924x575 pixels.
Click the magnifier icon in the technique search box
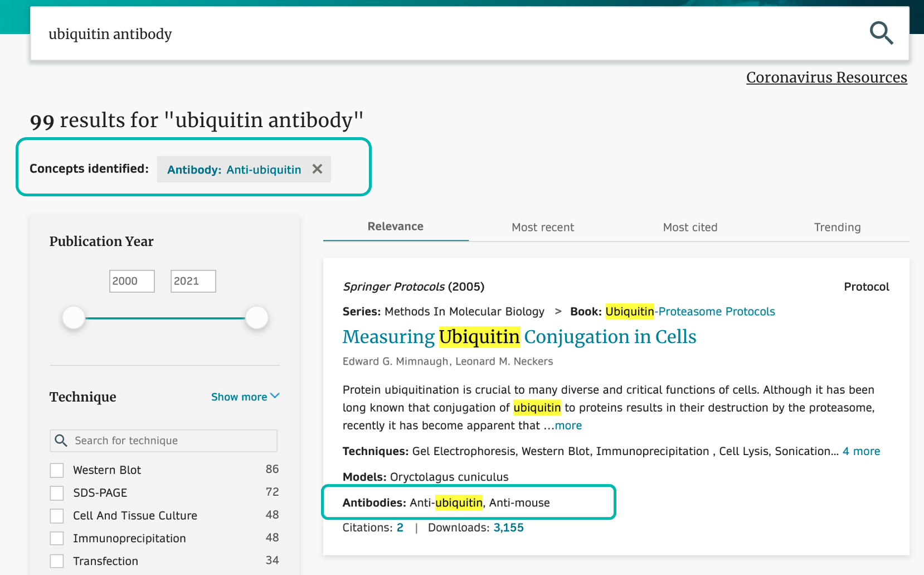[x=61, y=441]
